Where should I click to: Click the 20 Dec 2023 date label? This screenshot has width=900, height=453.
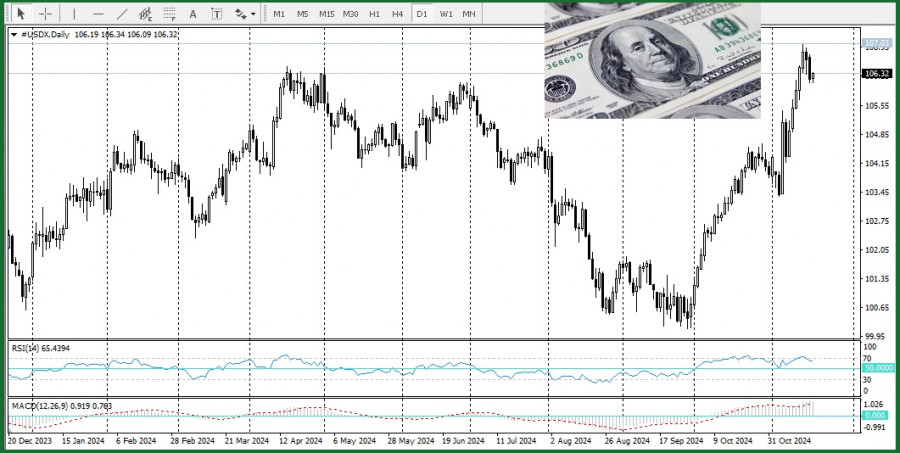(x=29, y=441)
